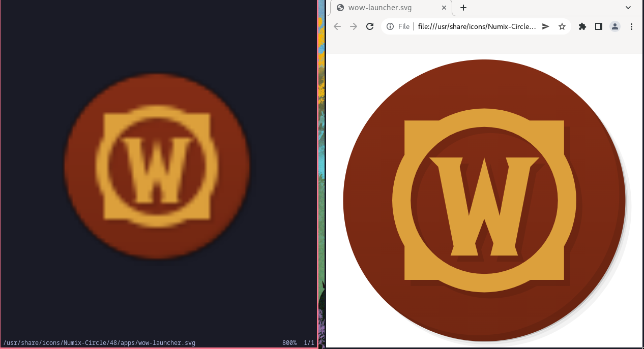Click the browser Forward arrow

pyautogui.click(x=354, y=26)
